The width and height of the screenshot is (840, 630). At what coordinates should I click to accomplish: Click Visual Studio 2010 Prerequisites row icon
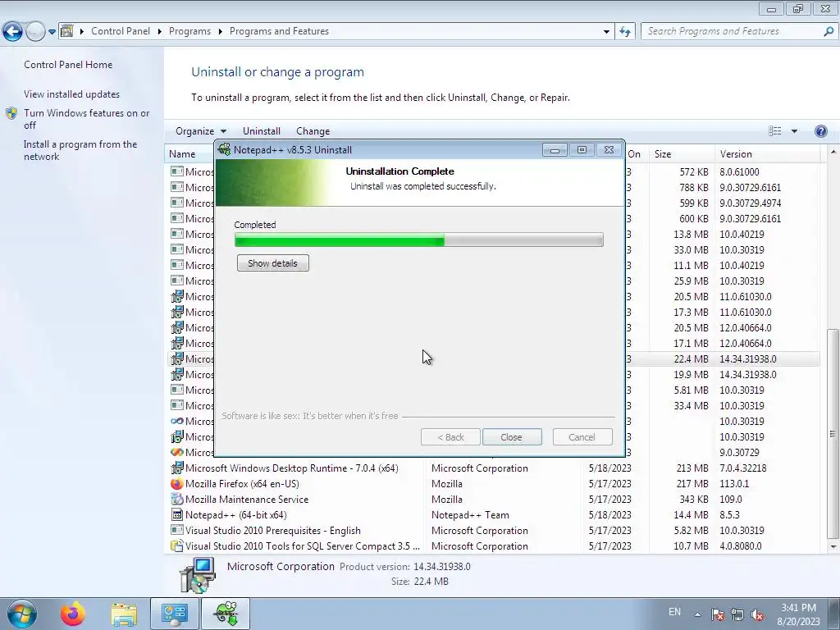tap(177, 531)
